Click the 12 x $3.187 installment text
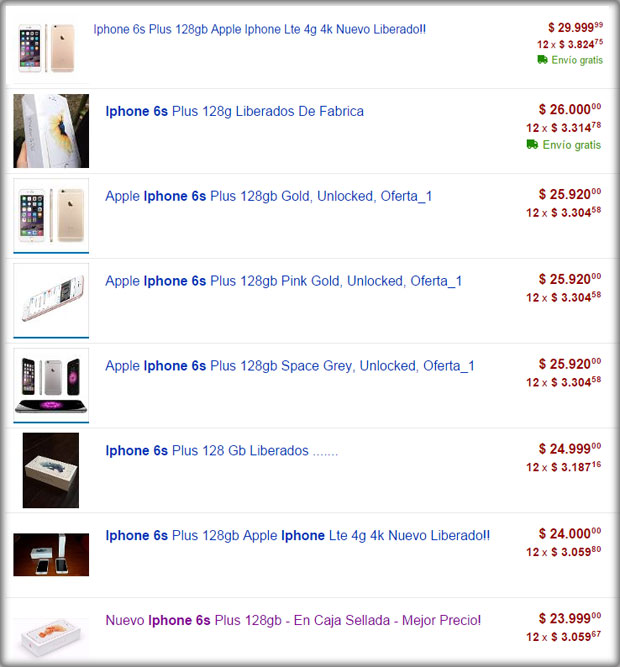This screenshot has height=667, width=620. point(563,467)
